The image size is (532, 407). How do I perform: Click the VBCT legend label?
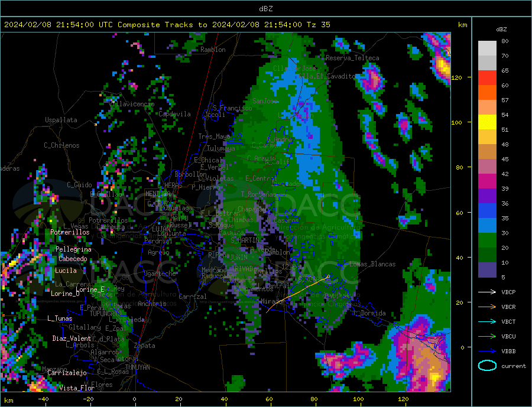(508, 321)
